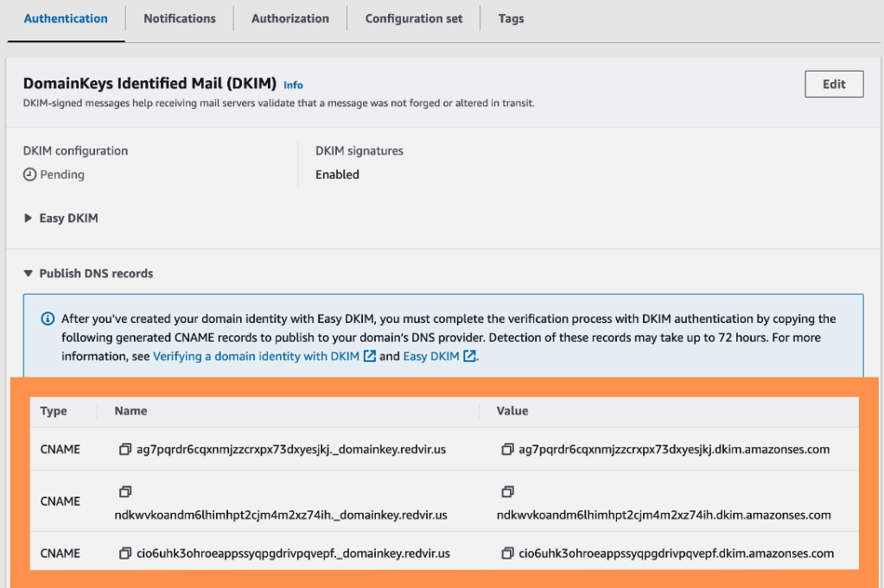Click the Name column header

click(x=130, y=411)
